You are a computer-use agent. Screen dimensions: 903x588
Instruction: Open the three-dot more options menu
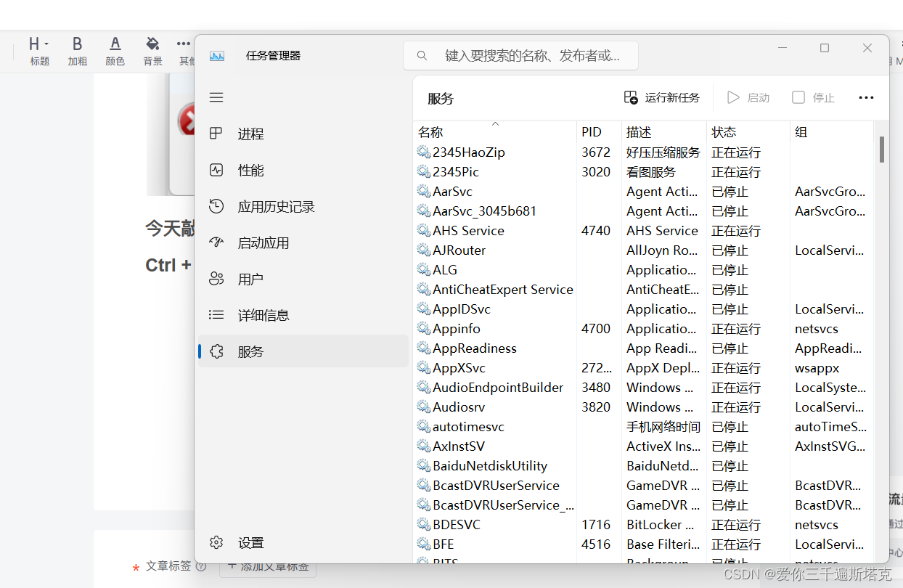(x=866, y=97)
